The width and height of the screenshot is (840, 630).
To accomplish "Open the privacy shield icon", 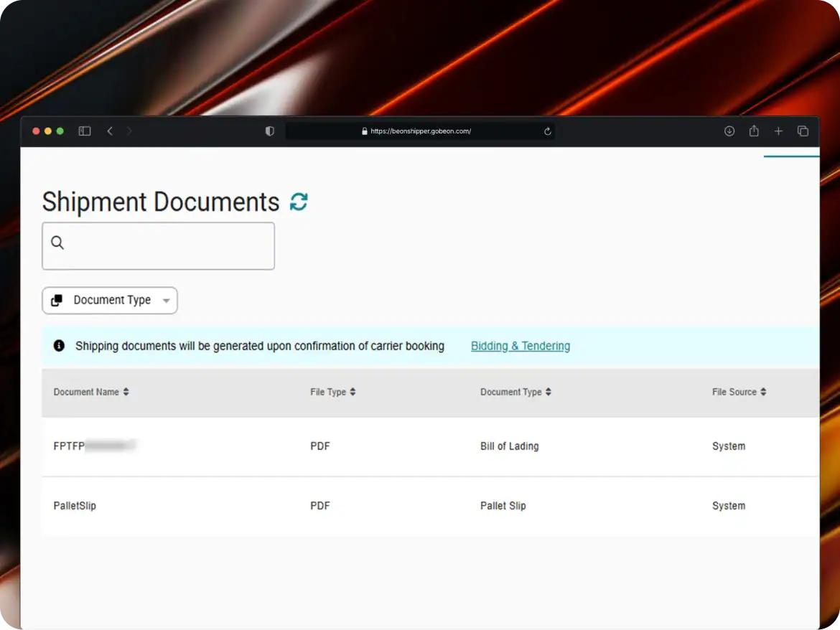I will 269,131.
